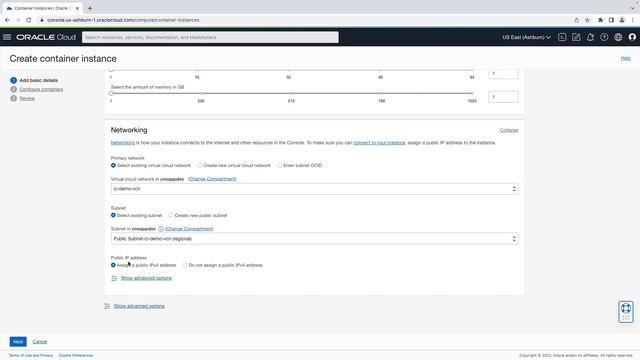The image size is (640, 360).
Task: Open the browser tab search chevron
Action: (632, 8)
